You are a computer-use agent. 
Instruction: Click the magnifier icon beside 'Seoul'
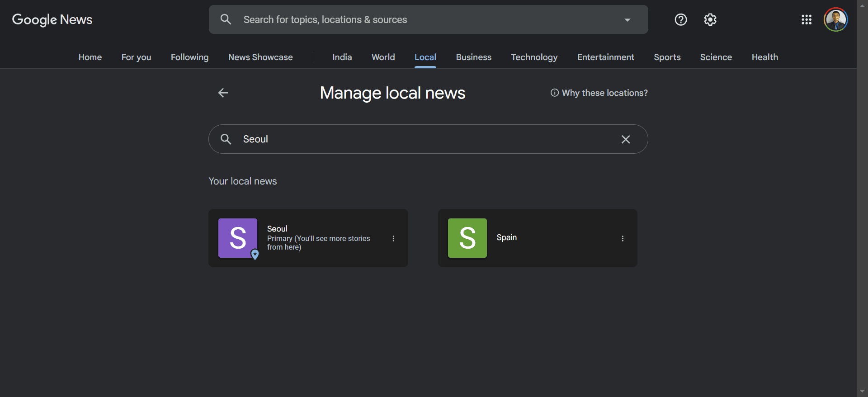tap(226, 139)
